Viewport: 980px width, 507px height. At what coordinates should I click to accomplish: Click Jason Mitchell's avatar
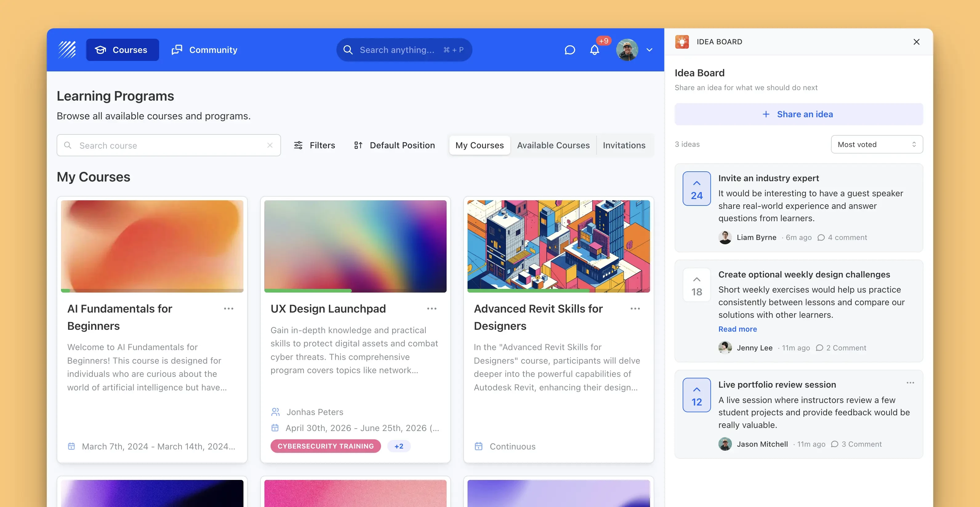(x=725, y=444)
